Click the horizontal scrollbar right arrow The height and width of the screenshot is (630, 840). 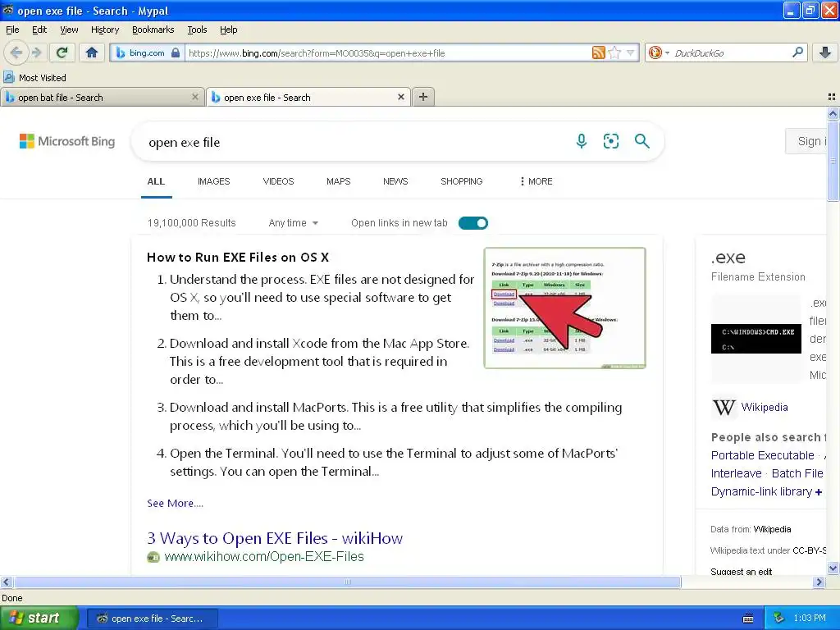[x=819, y=582]
